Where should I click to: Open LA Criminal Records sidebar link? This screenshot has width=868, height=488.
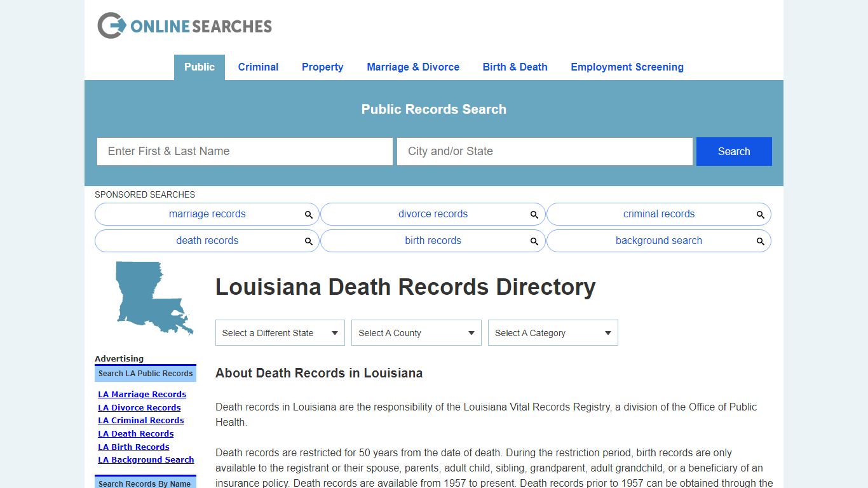pos(141,421)
